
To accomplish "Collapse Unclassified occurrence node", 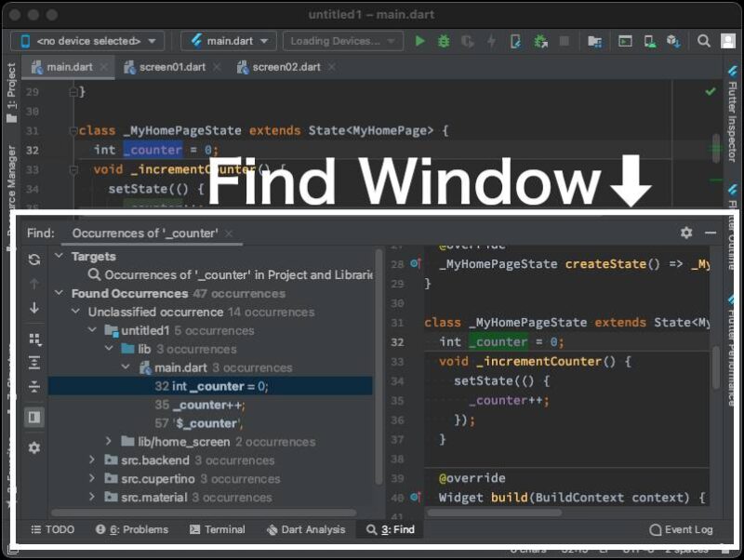I will click(75, 312).
